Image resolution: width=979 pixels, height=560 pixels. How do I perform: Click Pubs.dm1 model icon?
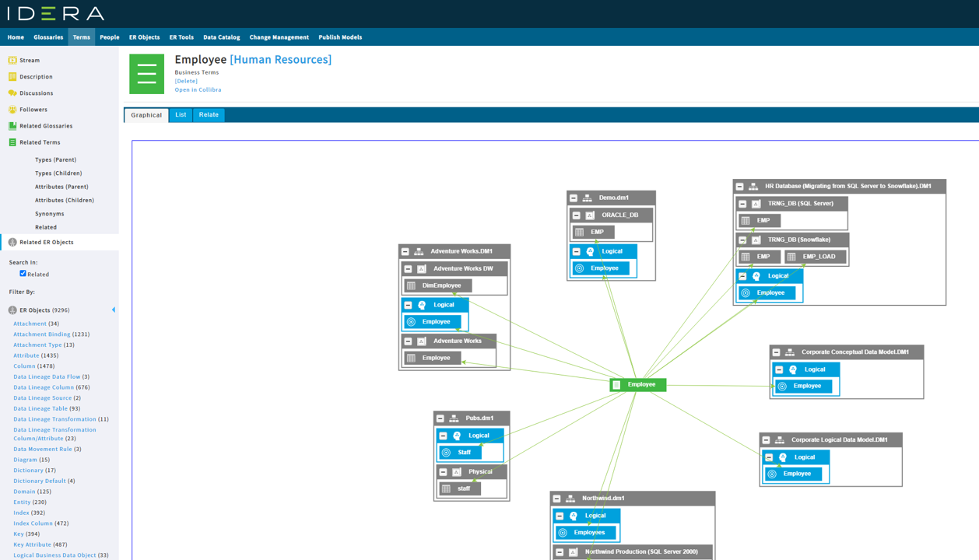click(454, 418)
